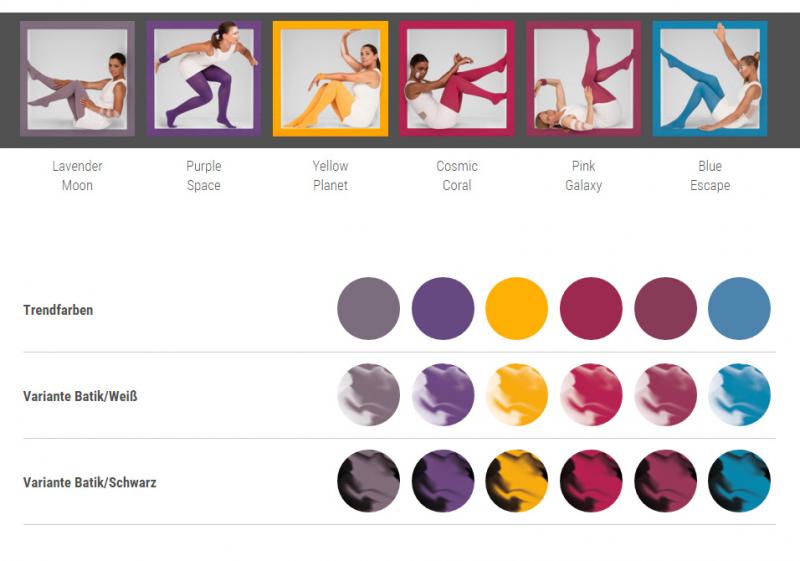Pick the solid lavender grey Trendfarben swatch

368,309
